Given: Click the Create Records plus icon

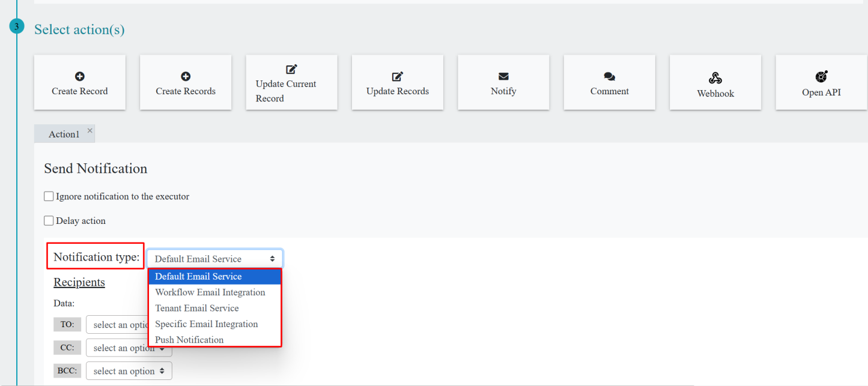Looking at the screenshot, I should (x=186, y=76).
